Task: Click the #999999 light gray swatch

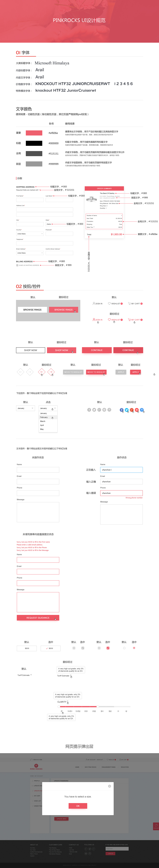Action: pyautogui.click(x=34, y=164)
